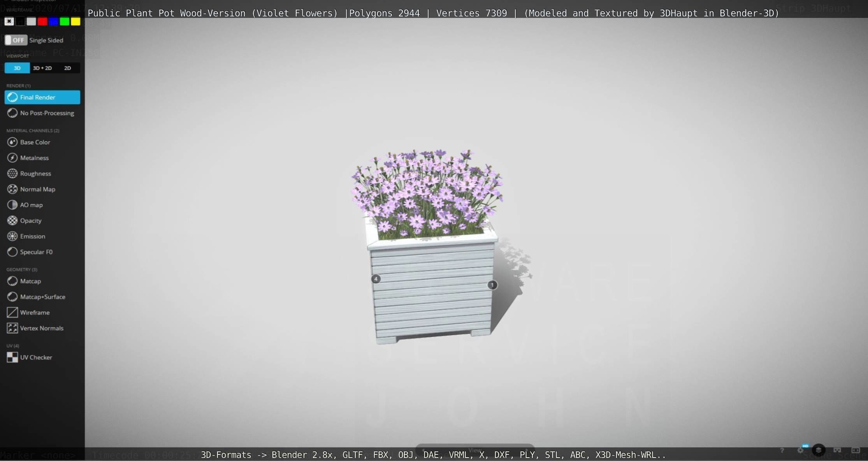The width and height of the screenshot is (868, 461).
Task: Choose black wireframe color
Action: (20, 21)
